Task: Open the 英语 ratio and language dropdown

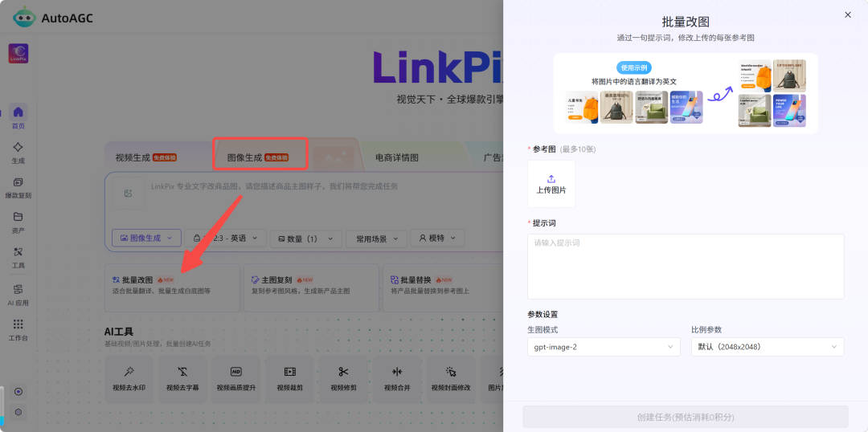Action: click(x=225, y=238)
